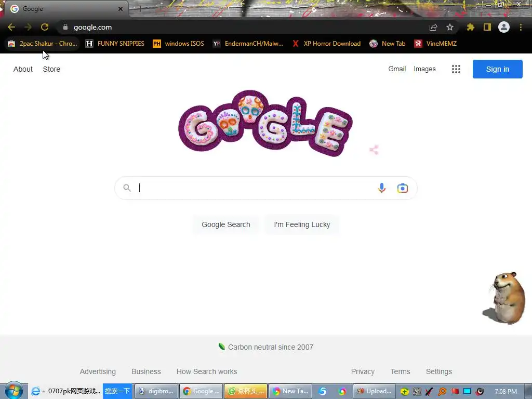The width and height of the screenshot is (532, 399).
Task: Open the Chrome side panel
Action: [487, 27]
